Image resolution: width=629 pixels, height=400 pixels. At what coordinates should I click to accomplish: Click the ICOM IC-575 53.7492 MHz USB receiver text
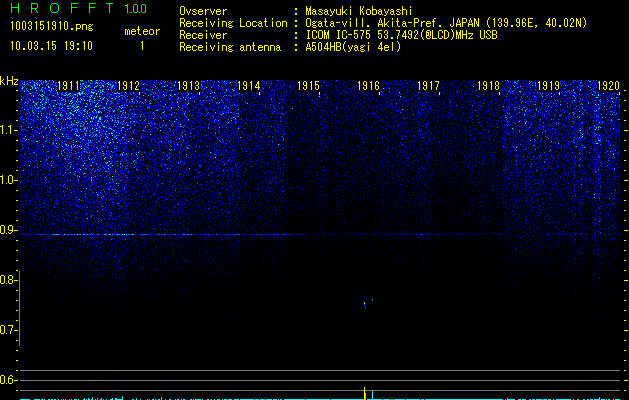[401, 35]
